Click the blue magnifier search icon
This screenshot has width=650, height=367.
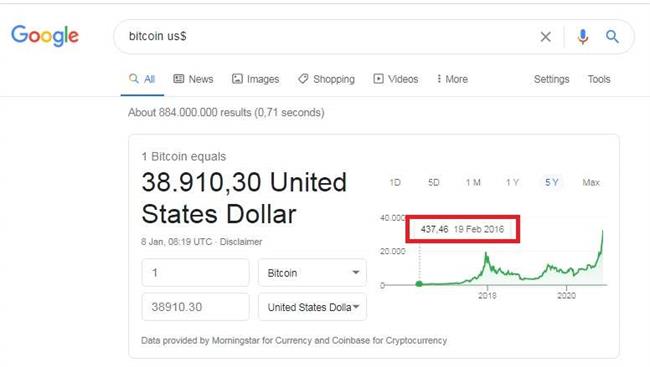click(x=612, y=37)
